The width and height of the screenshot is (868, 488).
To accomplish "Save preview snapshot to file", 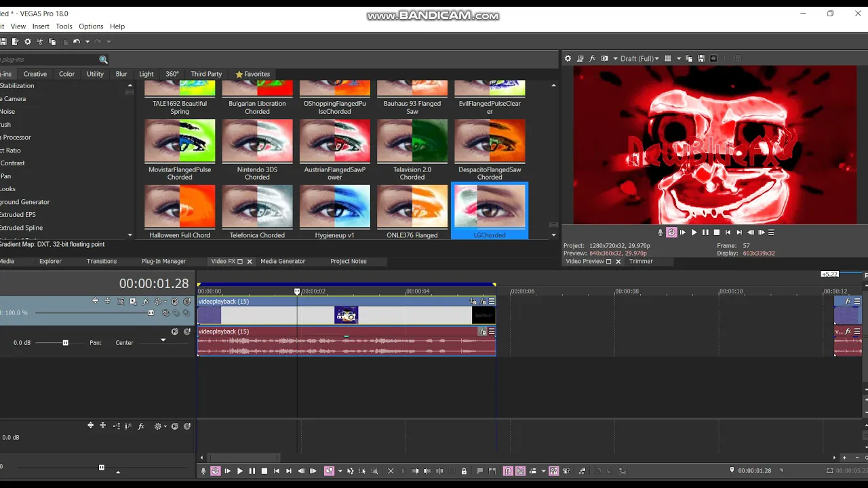I will [701, 58].
